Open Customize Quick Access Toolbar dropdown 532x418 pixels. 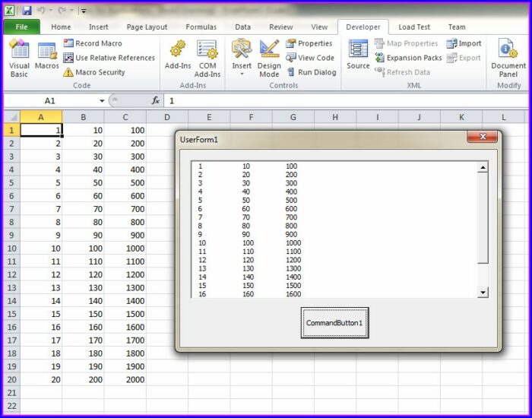(84, 11)
